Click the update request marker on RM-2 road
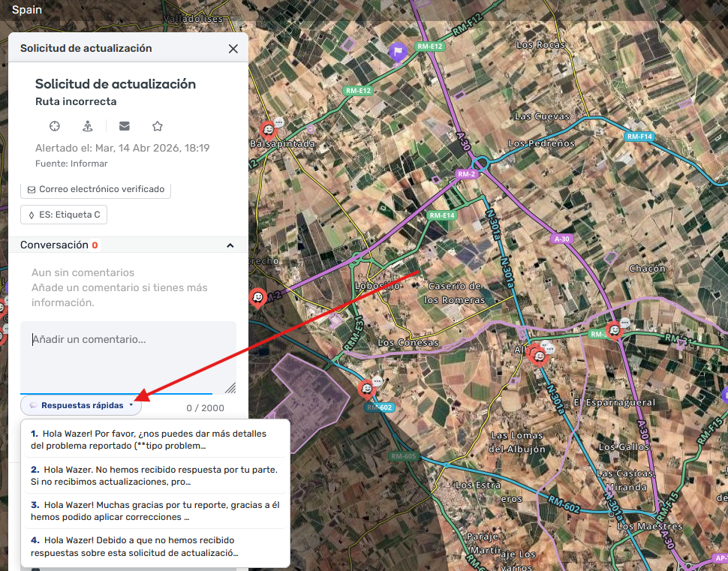 257,297
